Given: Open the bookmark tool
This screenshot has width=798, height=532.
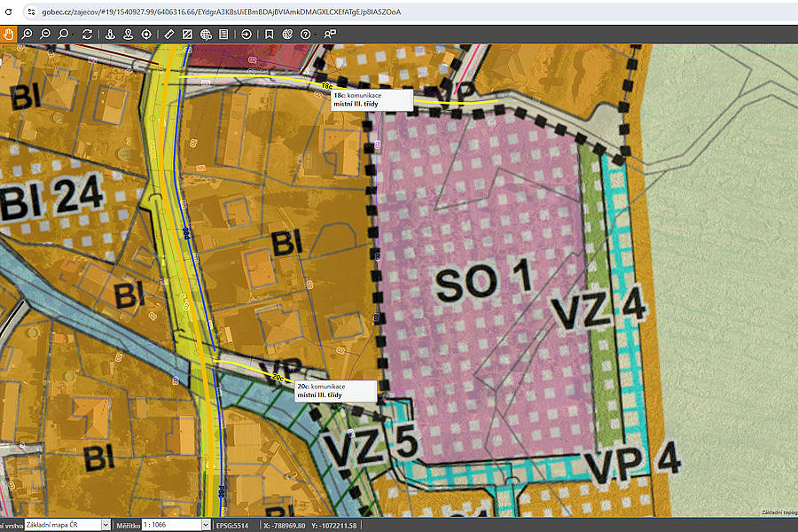Looking at the screenshot, I should click(270, 34).
